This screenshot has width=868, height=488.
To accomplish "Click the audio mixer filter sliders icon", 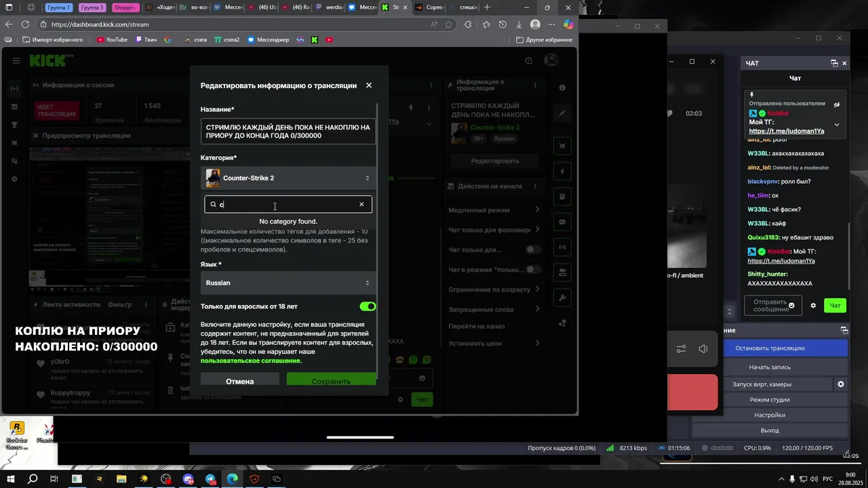I will click(682, 349).
